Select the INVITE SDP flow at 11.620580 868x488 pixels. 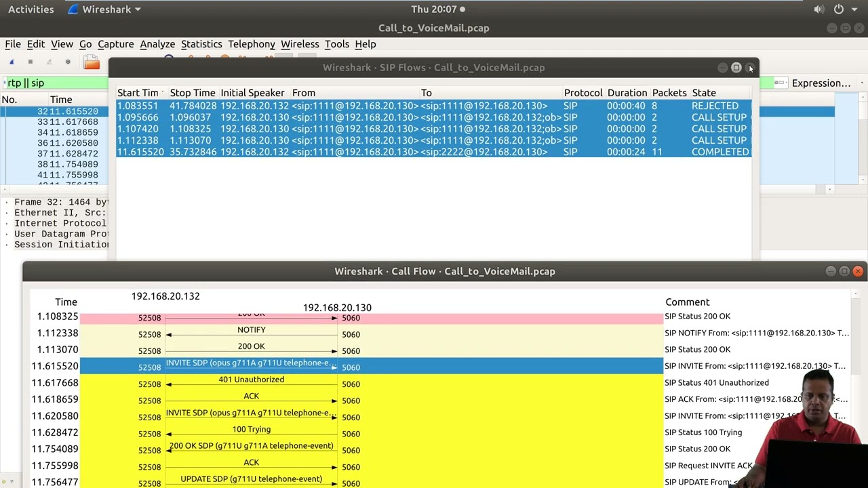(251, 415)
